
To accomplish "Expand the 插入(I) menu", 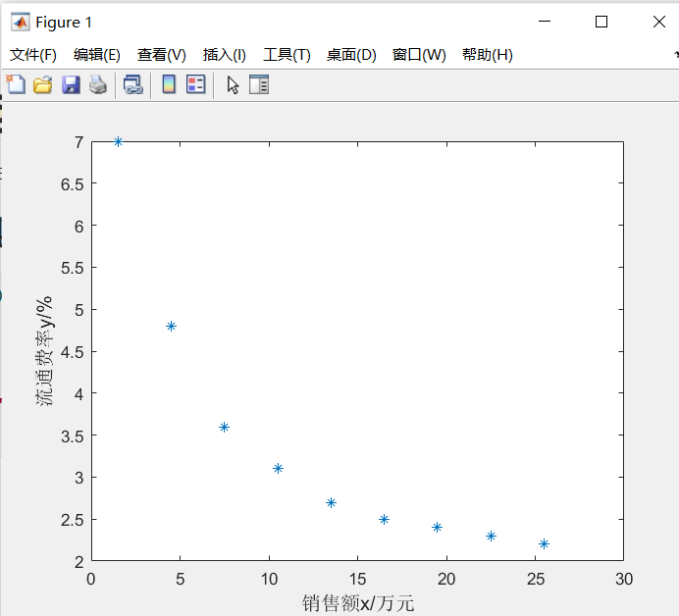I will [x=225, y=55].
